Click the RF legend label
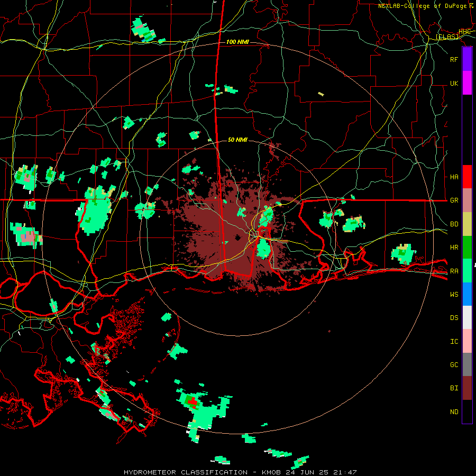Screen dimensions: 476x476 tap(454, 59)
